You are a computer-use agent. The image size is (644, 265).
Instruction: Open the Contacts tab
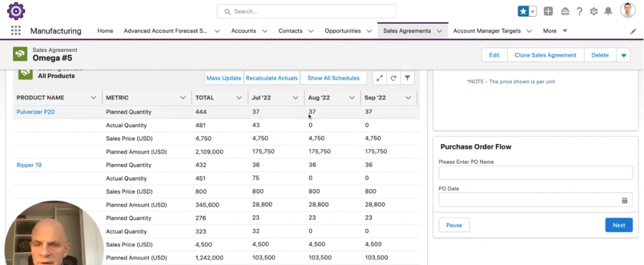pos(290,31)
